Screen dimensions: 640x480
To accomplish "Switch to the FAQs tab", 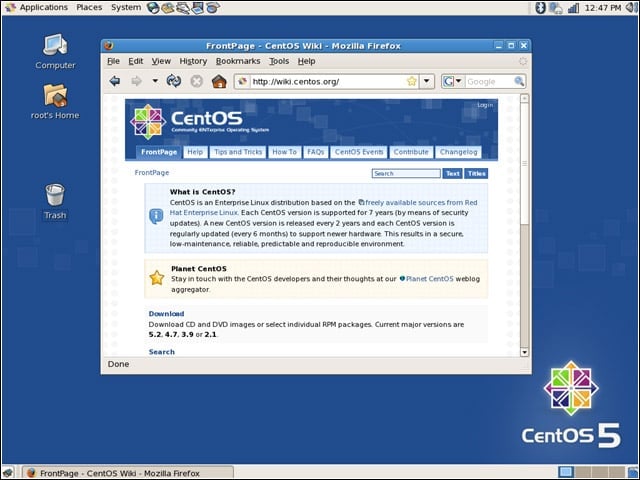I will (316, 152).
